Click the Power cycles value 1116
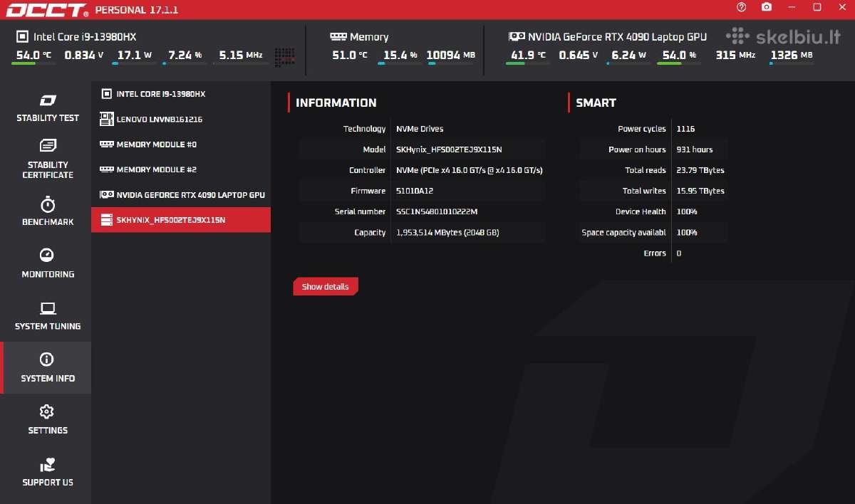Viewport: 855px width, 504px height. coord(685,129)
